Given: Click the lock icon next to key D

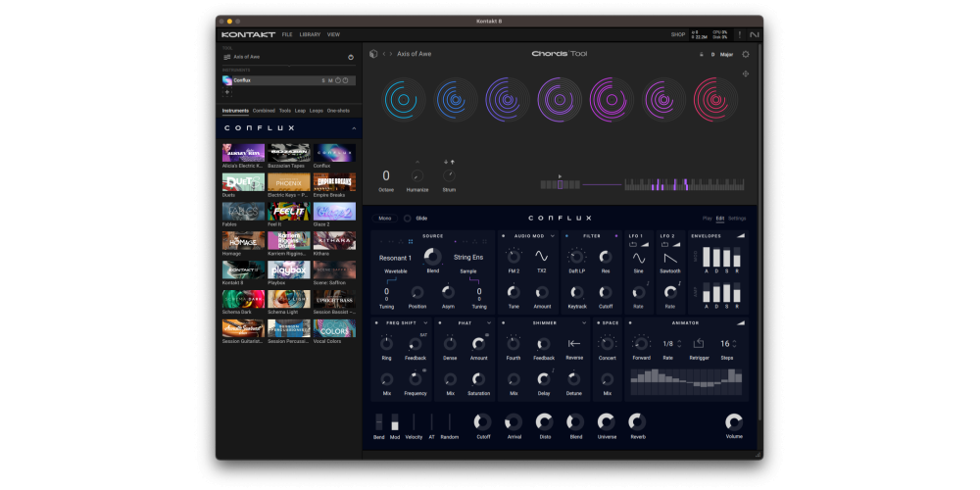Looking at the screenshot, I should click(702, 54).
